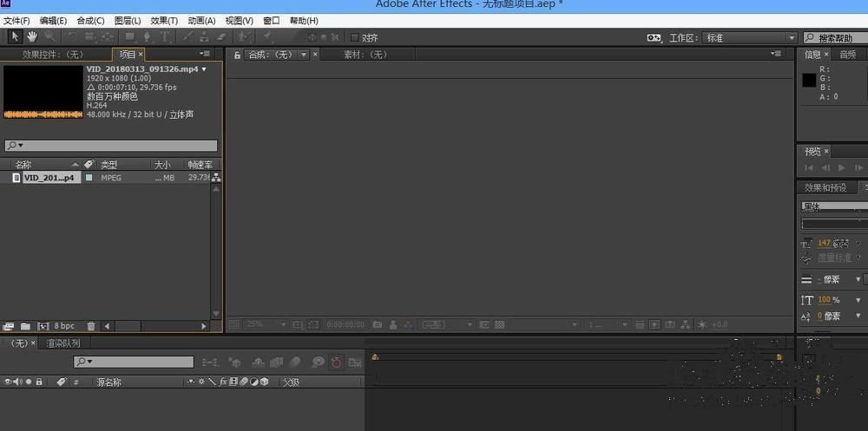Expand file name dropdown arrow by VID_20180313
The image size is (868, 431).
pyautogui.click(x=204, y=69)
